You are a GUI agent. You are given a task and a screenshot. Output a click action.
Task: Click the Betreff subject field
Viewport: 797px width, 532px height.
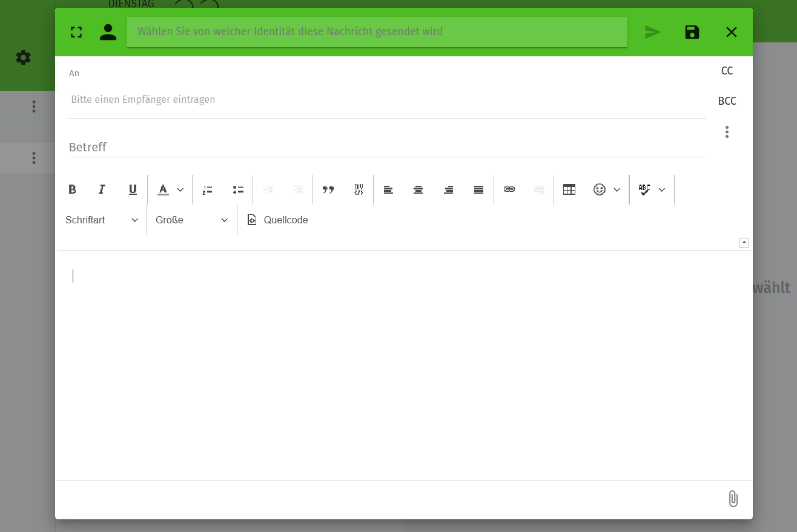(x=388, y=147)
